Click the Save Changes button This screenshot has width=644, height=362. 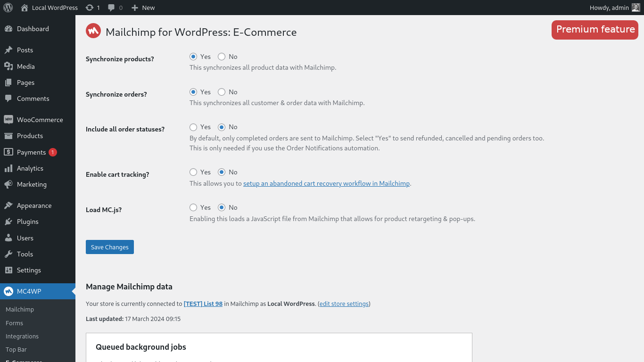tap(110, 247)
